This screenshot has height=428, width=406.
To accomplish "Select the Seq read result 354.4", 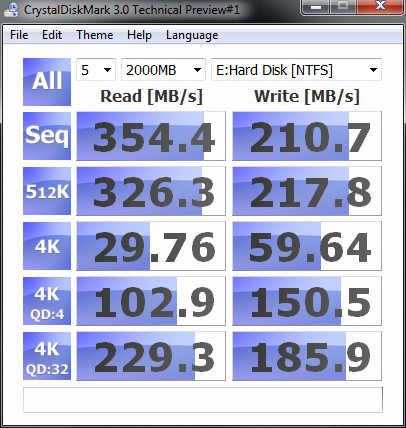I will pyautogui.click(x=151, y=136).
